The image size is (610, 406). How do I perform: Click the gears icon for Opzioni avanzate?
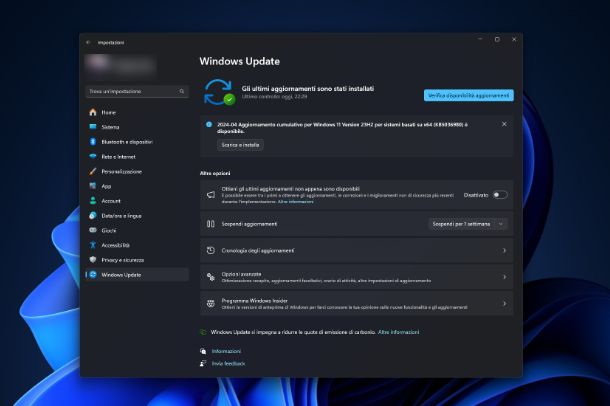[210, 277]
